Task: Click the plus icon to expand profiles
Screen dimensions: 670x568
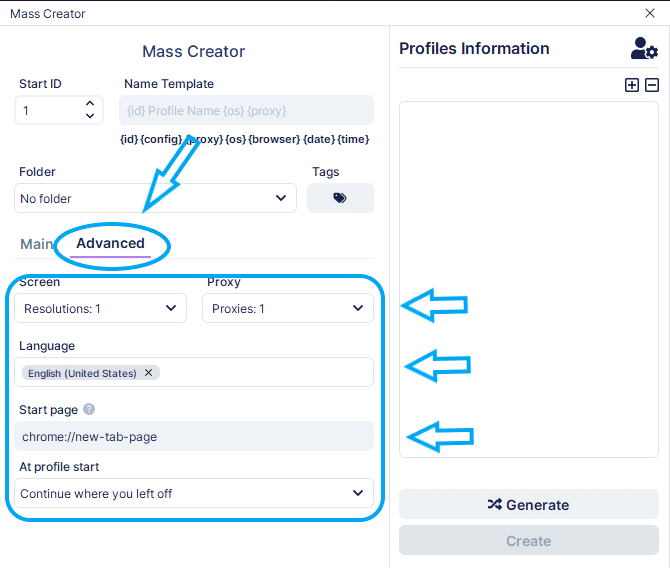Action: click(632, 85)
